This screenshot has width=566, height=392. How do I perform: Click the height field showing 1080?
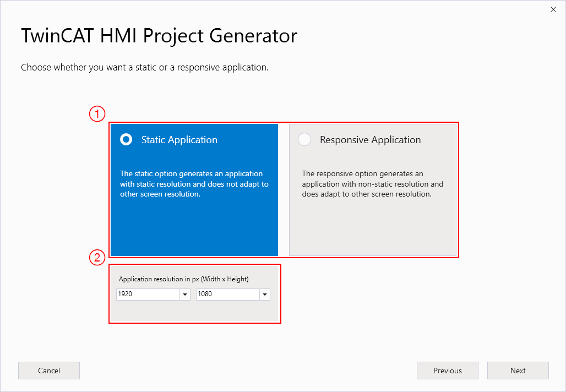click(x=228, y=295)
